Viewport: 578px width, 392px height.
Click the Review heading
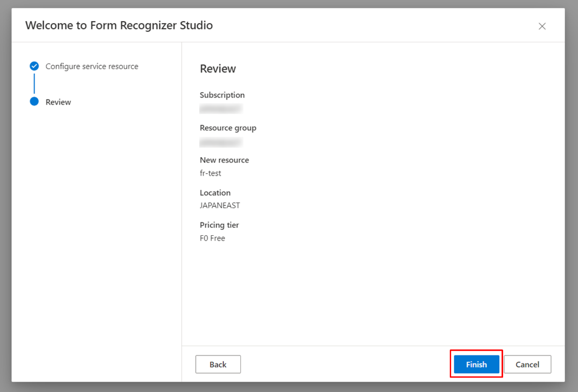coord(218,68)
